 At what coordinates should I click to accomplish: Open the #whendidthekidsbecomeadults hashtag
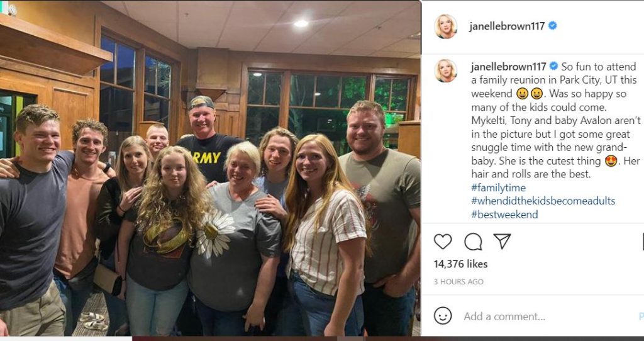(543, 201)
